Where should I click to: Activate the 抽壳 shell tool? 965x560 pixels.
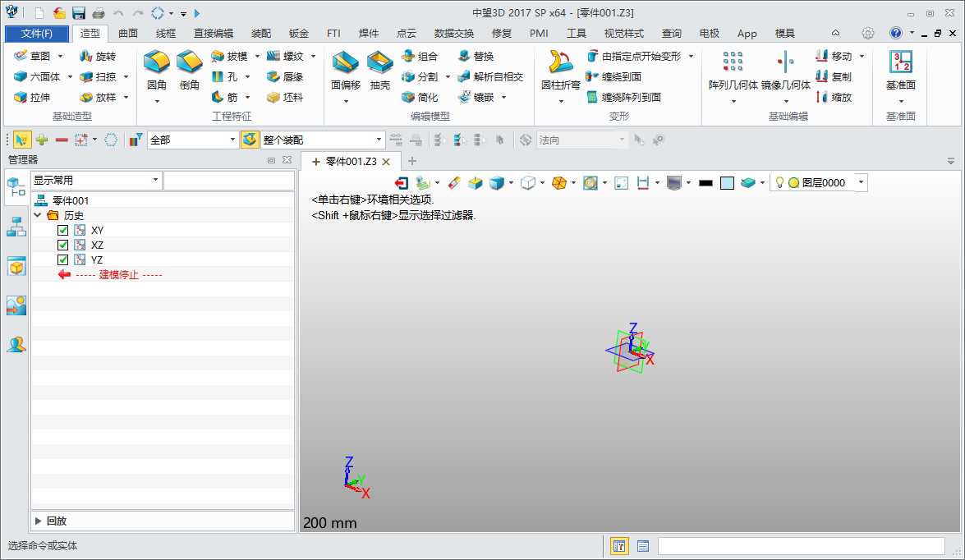pos(379,70)
